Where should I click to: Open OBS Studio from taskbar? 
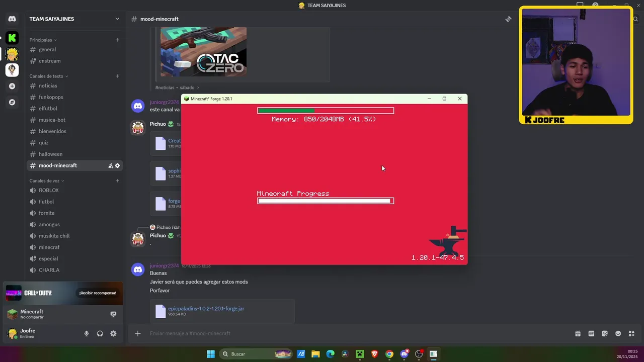click(x=419, y=354)
